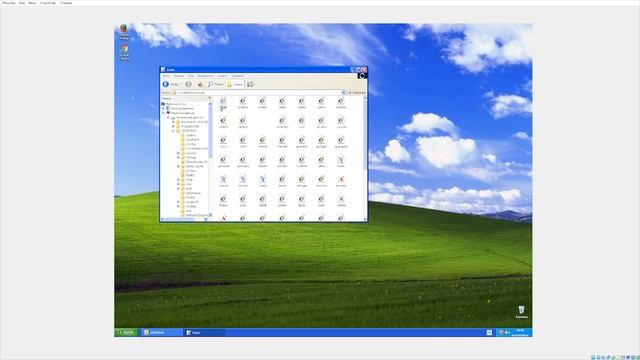Open the Пуск start button
This screenshot has height=360, width=640.
point(127,333)
